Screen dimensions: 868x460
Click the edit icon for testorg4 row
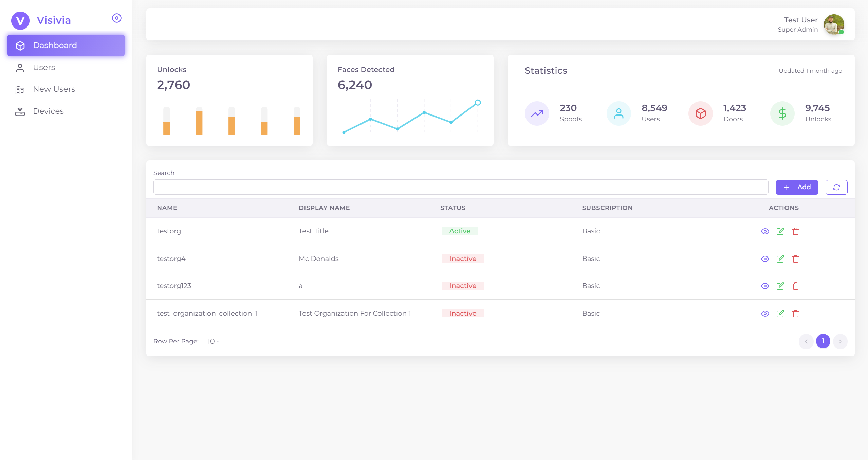pos(780,259)
